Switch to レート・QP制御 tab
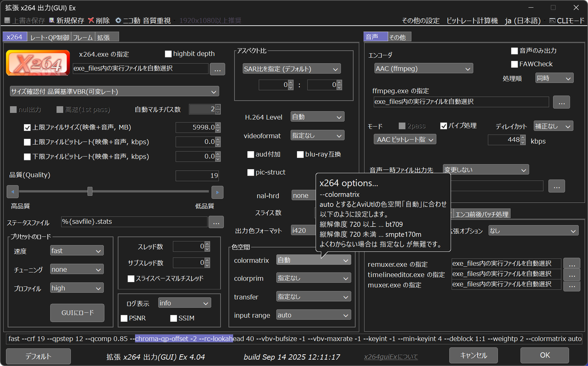 point(49,37)
